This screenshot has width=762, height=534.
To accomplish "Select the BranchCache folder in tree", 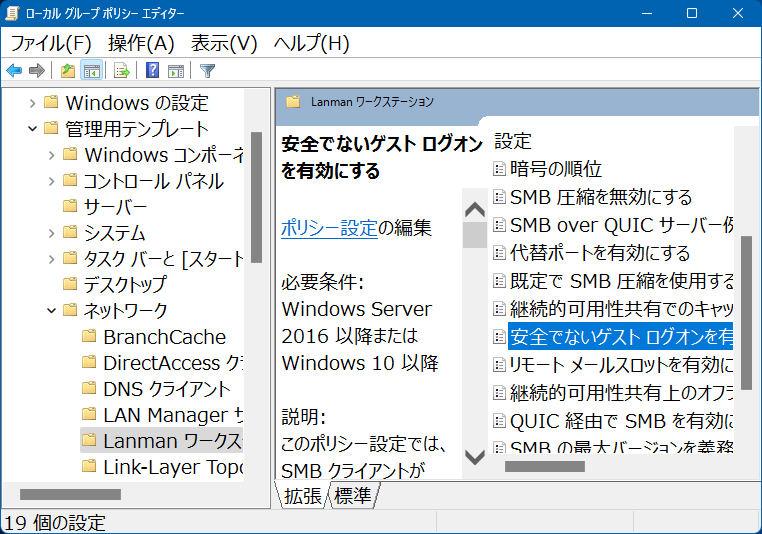I will click(x=164, y=337).
